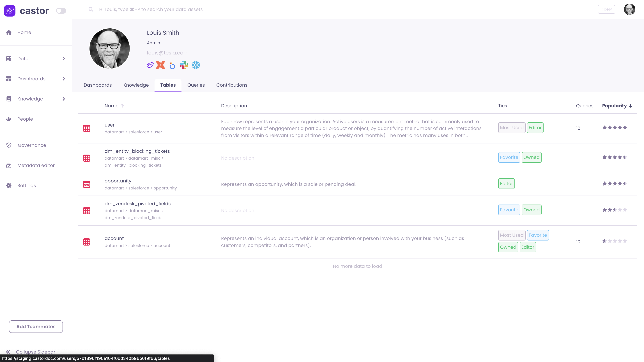Click the search data assets field
644x362 pixels.
pos(151,10)
